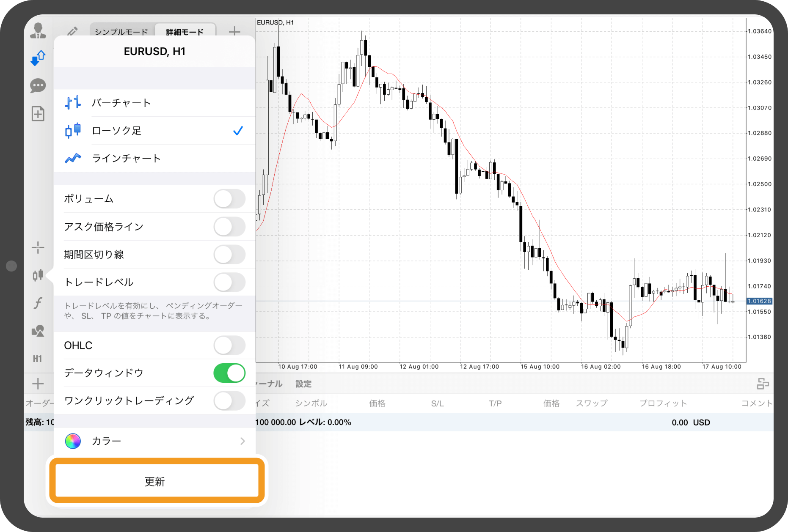Screen dimensions: 788x532
Task: Click the プロフィット column header
Action: [x=663, y=403]
